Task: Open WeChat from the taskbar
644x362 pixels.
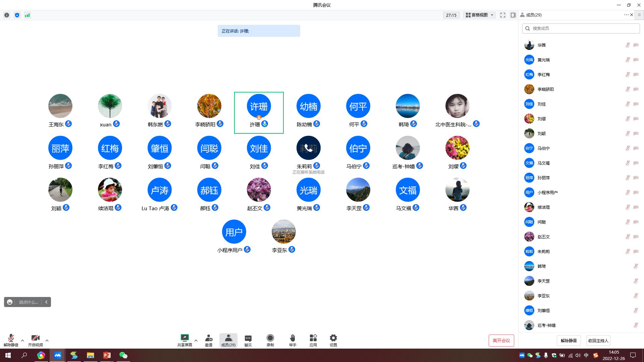Action: click(x=123, y=355)
